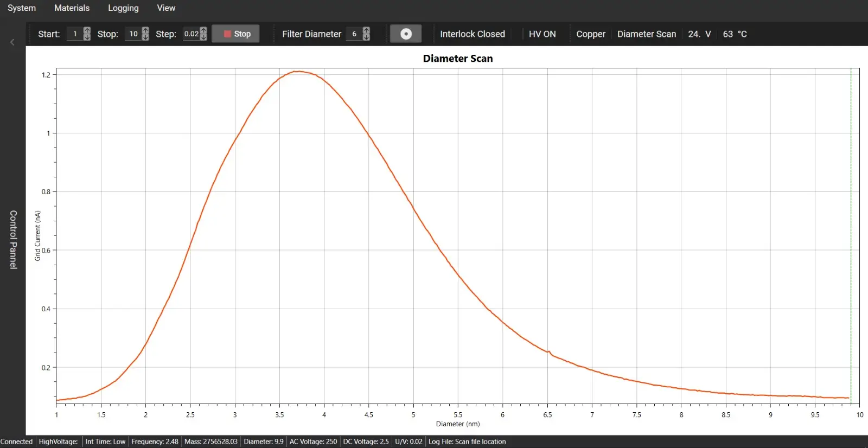The height and width of the screenshot is (448, 868).
Task: Click the Filter Diameter input field
Action: [354, 34]
